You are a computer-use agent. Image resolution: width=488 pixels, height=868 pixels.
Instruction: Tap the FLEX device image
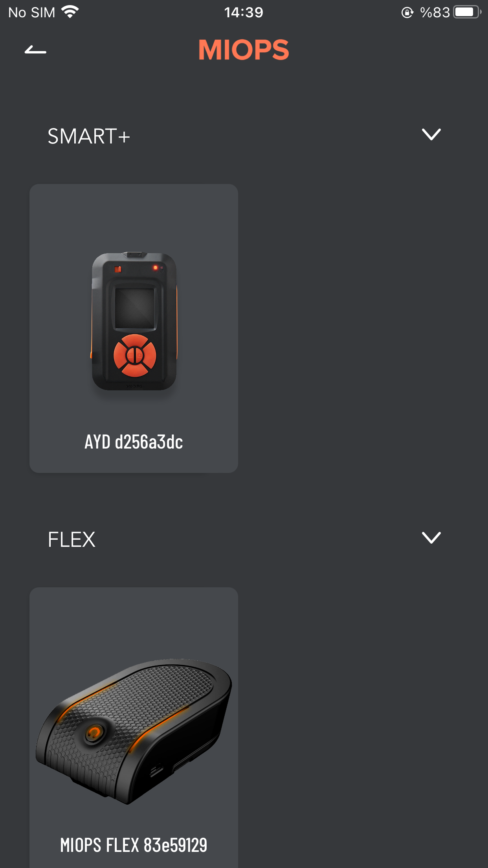[134, 732]
